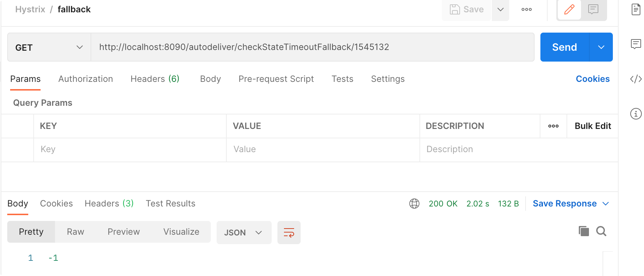Click the Cookies link
Viewport: 644px width, 276px height.
(x=593, y=79)
